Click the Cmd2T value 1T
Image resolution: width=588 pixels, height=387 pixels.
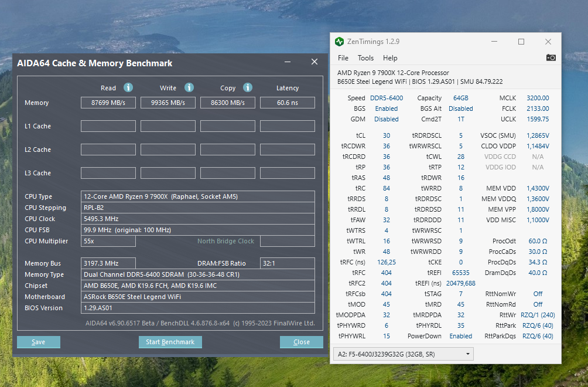click(461, 119)
